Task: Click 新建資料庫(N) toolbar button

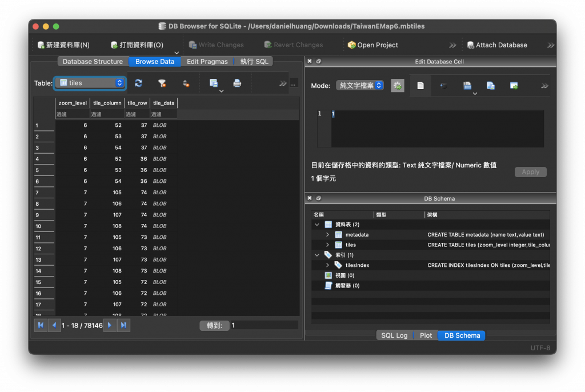Action: pos(63,45)
